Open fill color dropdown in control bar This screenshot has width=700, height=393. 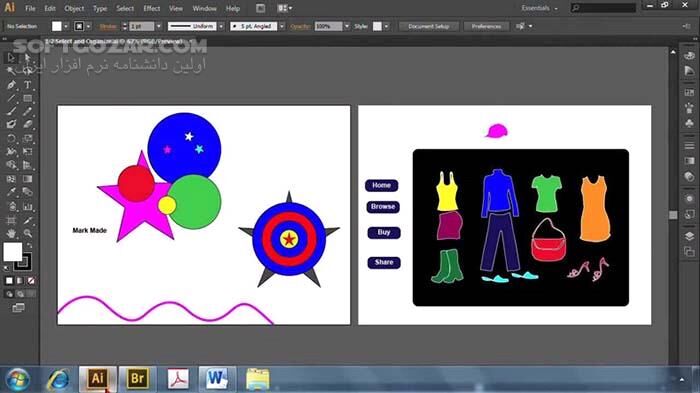point(66,26)
